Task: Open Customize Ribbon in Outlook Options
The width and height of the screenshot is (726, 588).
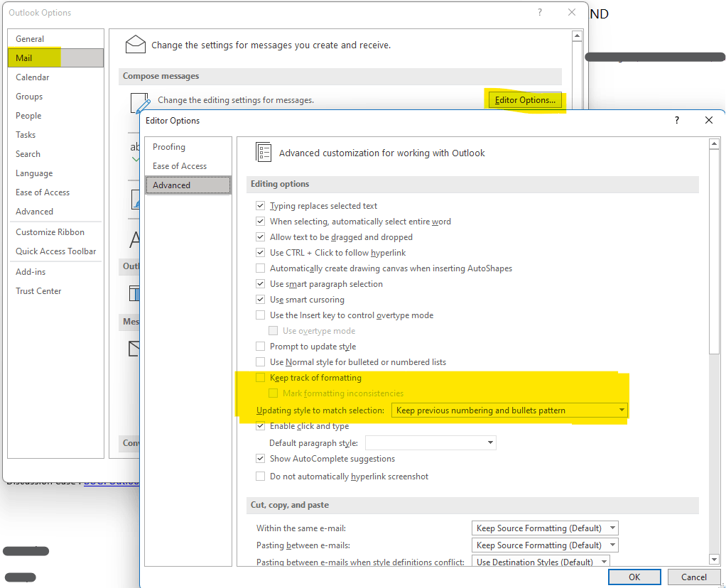Action: 55,232
